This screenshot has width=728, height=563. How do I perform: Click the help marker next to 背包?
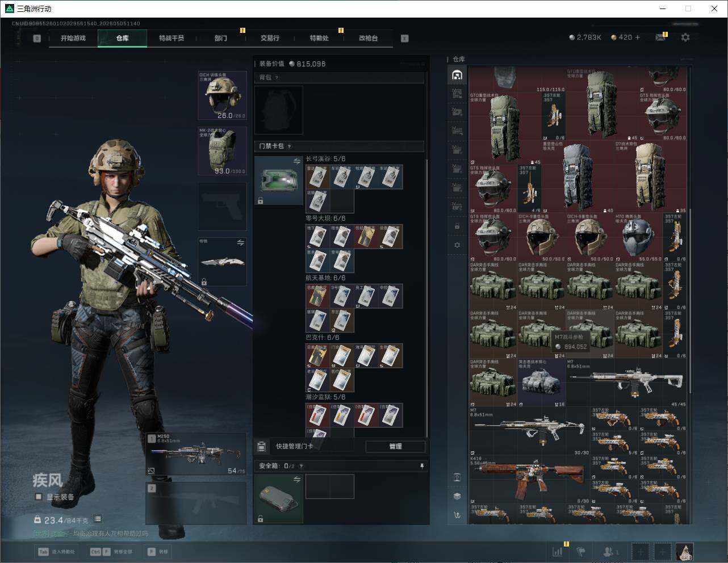pyautogui.click(x=277, y=78)
